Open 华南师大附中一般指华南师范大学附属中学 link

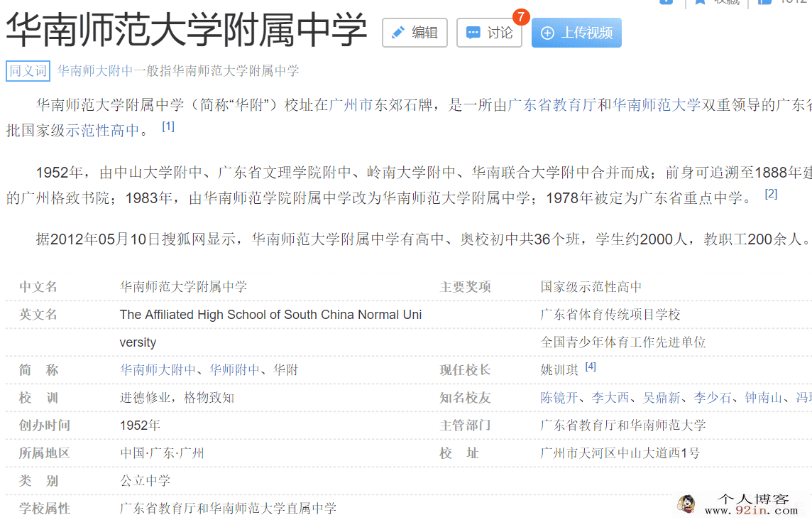coord(177,70)
